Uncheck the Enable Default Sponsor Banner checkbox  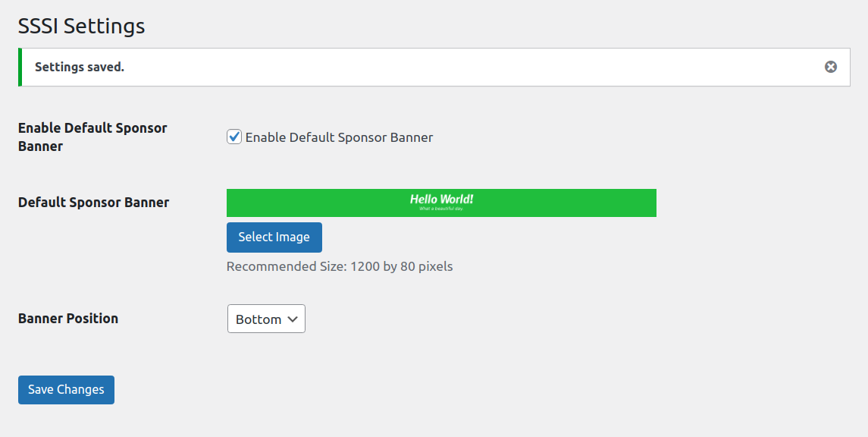tap(234, 137)
